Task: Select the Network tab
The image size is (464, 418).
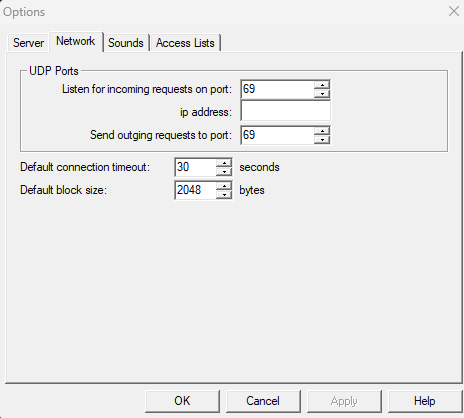Action: coord(76,41)
